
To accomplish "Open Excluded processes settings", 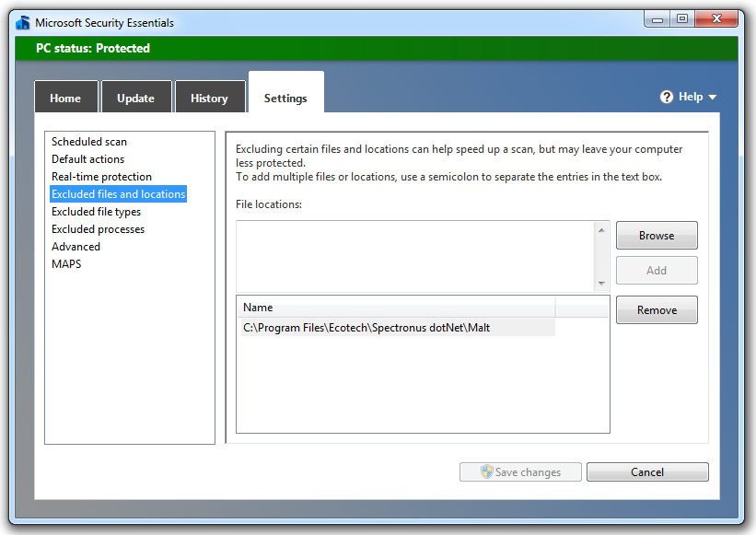I will 98,229.
